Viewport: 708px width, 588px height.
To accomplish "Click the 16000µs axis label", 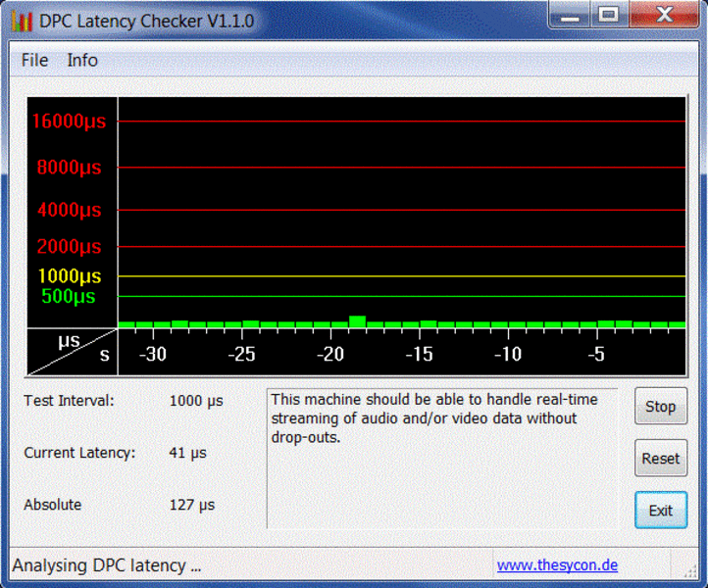I will click(x=69, y=121).
